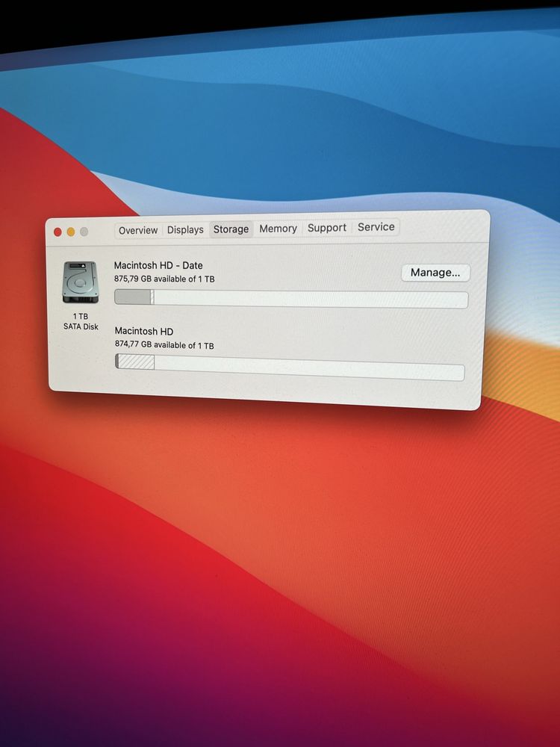Viewport: 560px width, 747px height.
Task: Open the Displays tab
Action: pyautogui.click(x=185, y=230)
